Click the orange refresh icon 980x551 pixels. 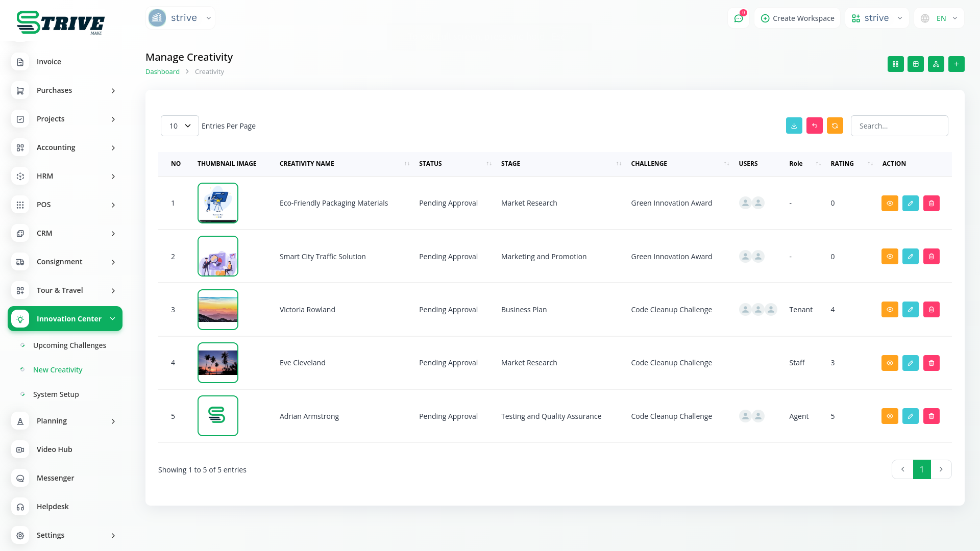tap(835, 126)
